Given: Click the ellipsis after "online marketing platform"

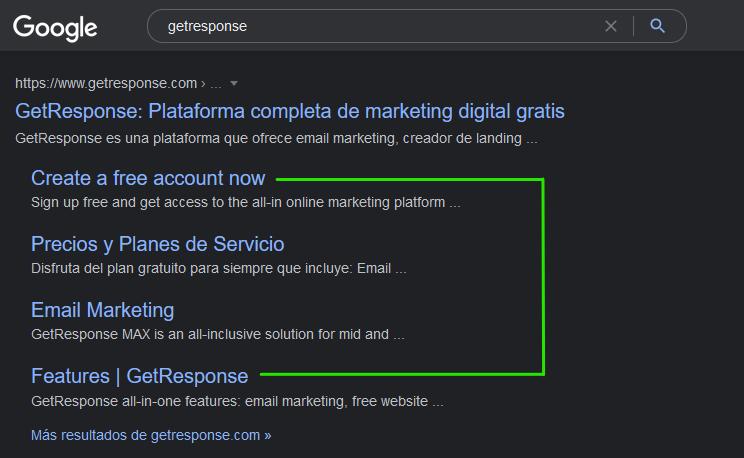Looking at the screenshot, I should (x=455, y=203).
